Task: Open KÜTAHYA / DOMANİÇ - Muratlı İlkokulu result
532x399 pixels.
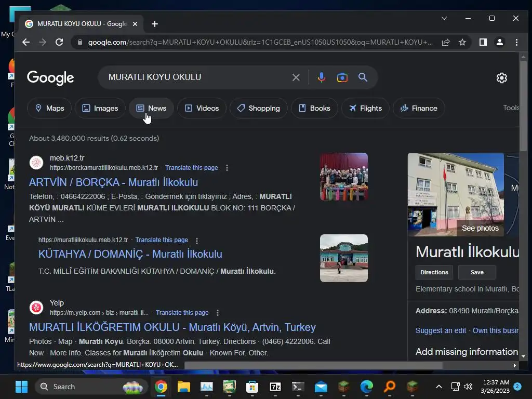Action: click(x=130, y=254)
